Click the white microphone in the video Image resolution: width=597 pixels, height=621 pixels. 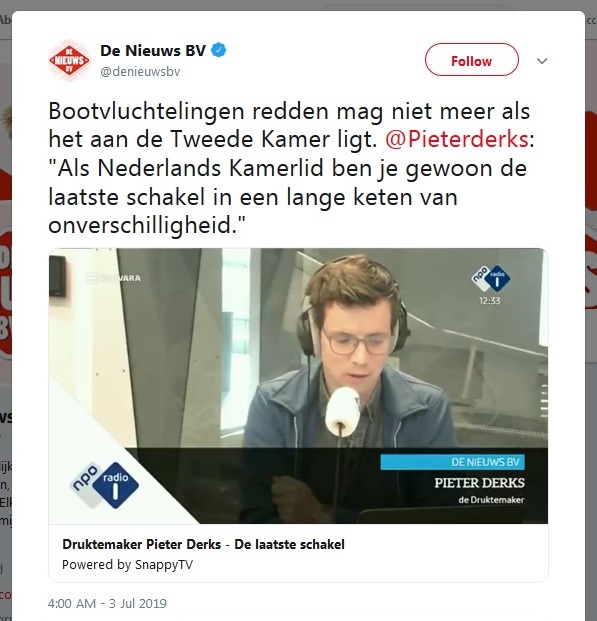342,411
